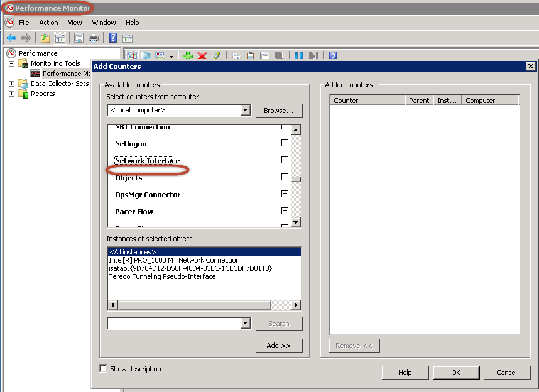The height and width of the screenshot is (392, 539).
Task: Click the Freeze Display pause icon
Action: tap(298, 55)
